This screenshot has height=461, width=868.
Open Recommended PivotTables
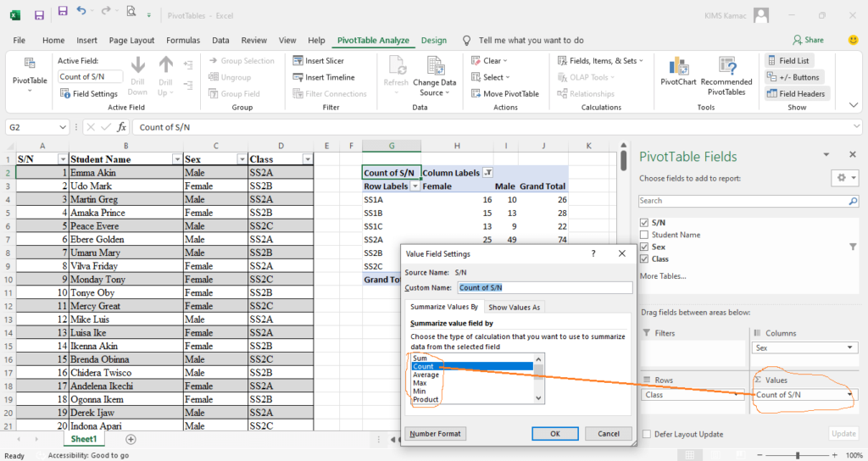click(x=726, y=75)
